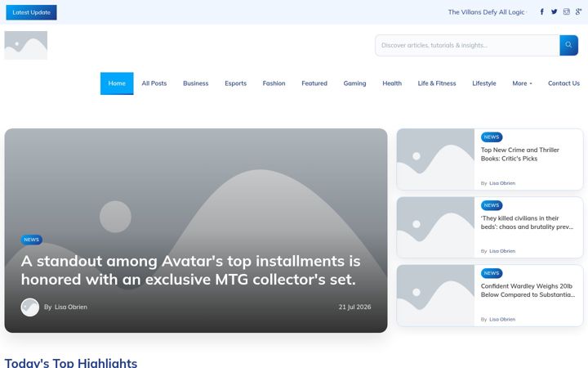Viewport: 588px width, 368px height.
Task: Click Lisa Obrien under Crime and Thriller post
Action: [x=502, y=183]
